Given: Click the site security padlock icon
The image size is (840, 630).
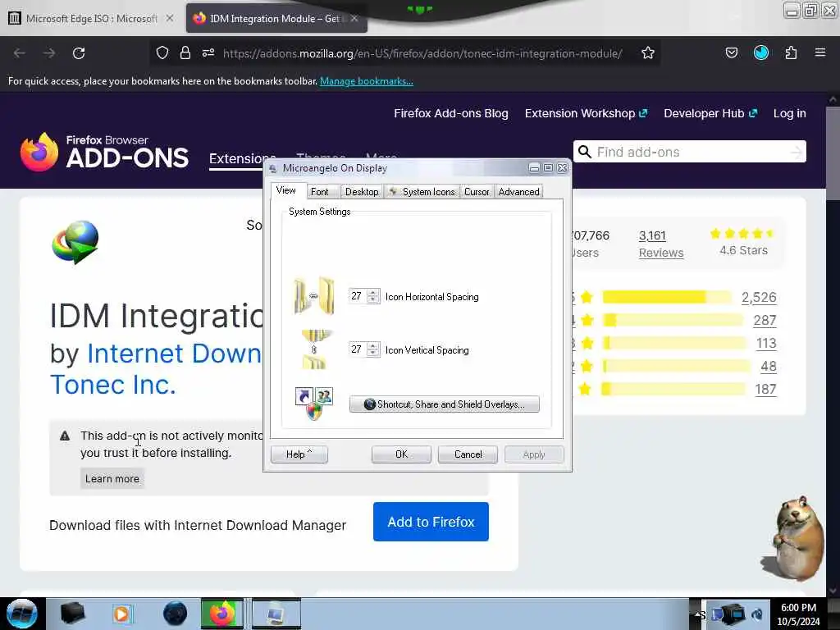Looking at the screenshot, I should tap(185, 52).
